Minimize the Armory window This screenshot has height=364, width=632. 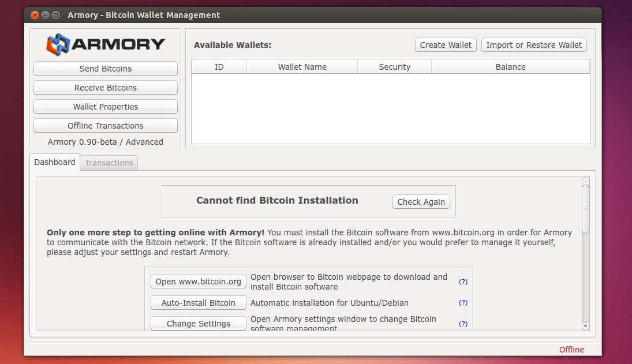46,16
